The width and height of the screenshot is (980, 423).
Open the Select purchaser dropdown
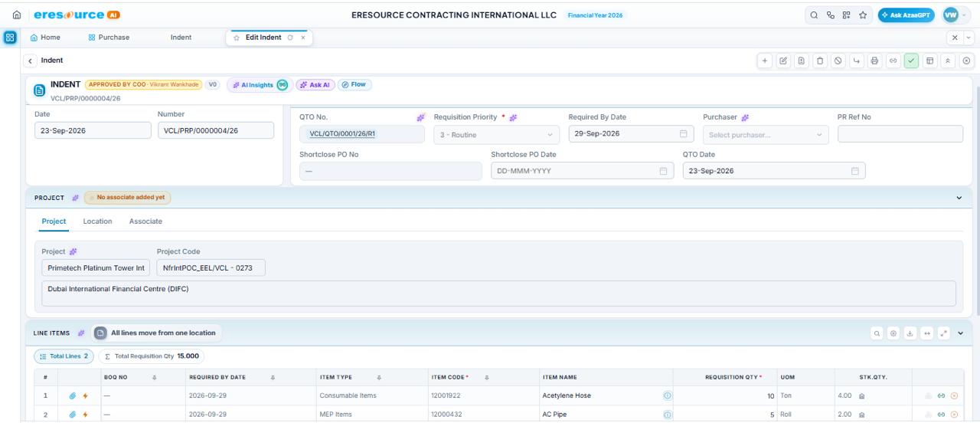(766, 134)
